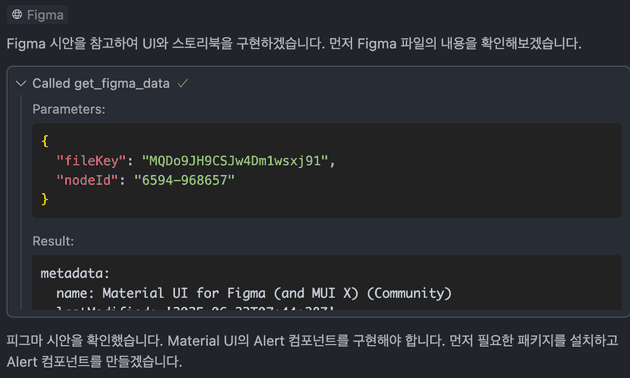Click the globe icon beside Figma
Image resolution: width=630 pixels, height=378 pixels.
click(17, 14)
